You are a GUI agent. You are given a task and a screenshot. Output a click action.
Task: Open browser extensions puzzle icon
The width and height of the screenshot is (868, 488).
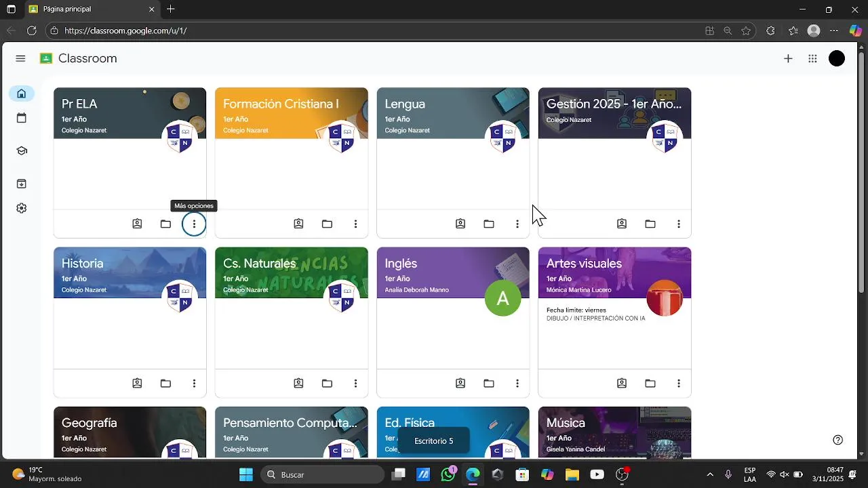[770, 30]
